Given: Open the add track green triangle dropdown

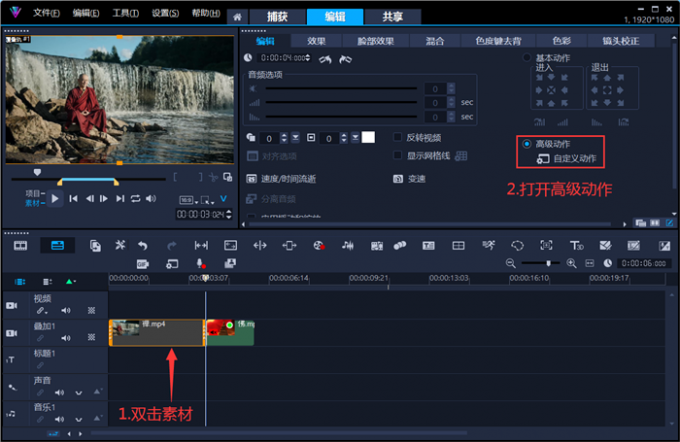Looking at the screenshot, I should [x=71, y=282].
